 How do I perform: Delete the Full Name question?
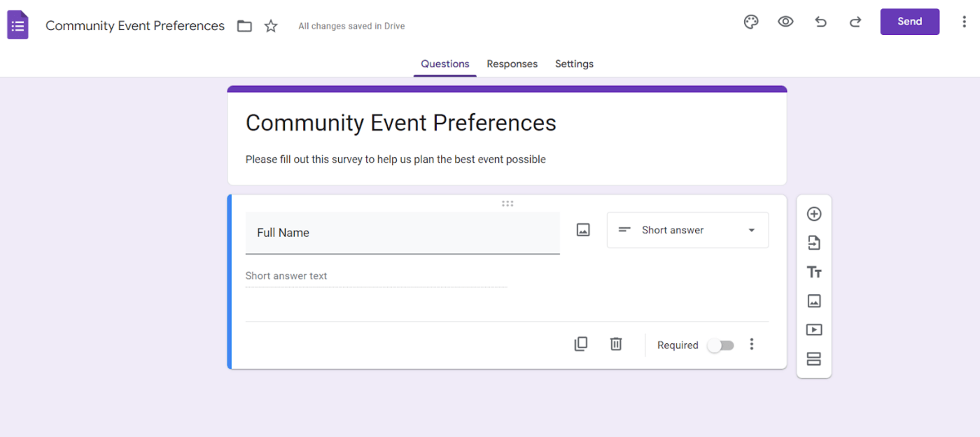click(616, 344)
